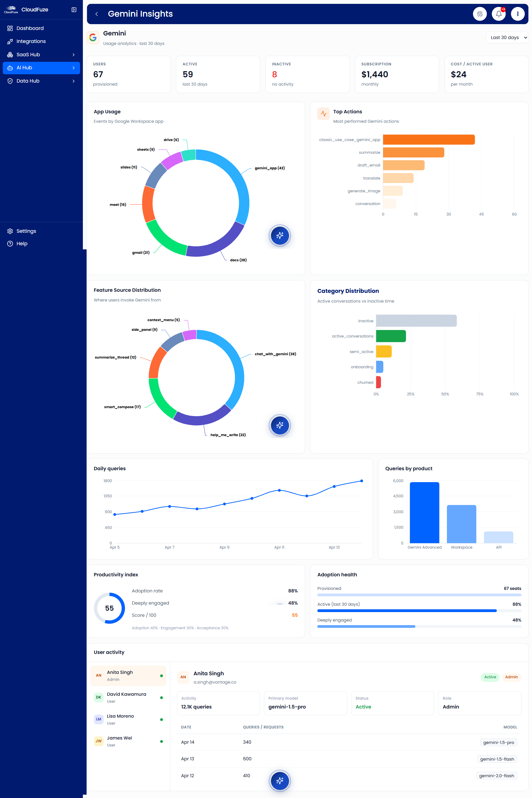Open the Last 30 days date range dropdown
532x798 pixels.
507,37
